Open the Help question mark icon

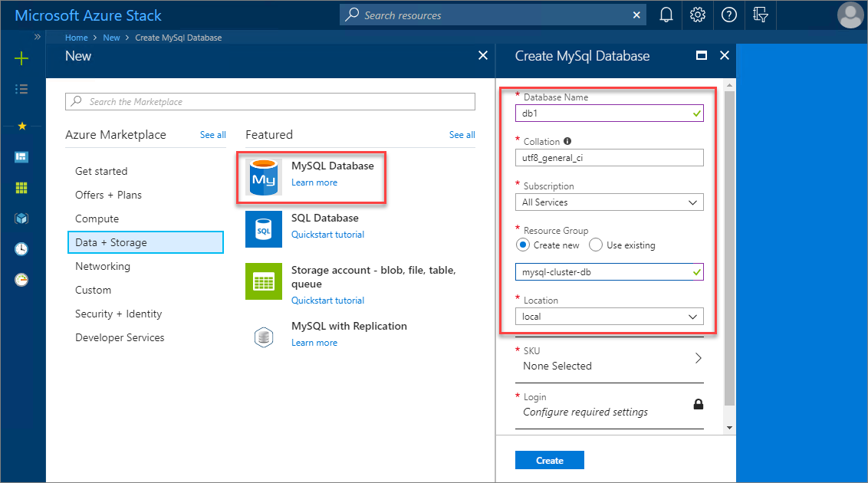pyautogui.click(x=728, y=15)
